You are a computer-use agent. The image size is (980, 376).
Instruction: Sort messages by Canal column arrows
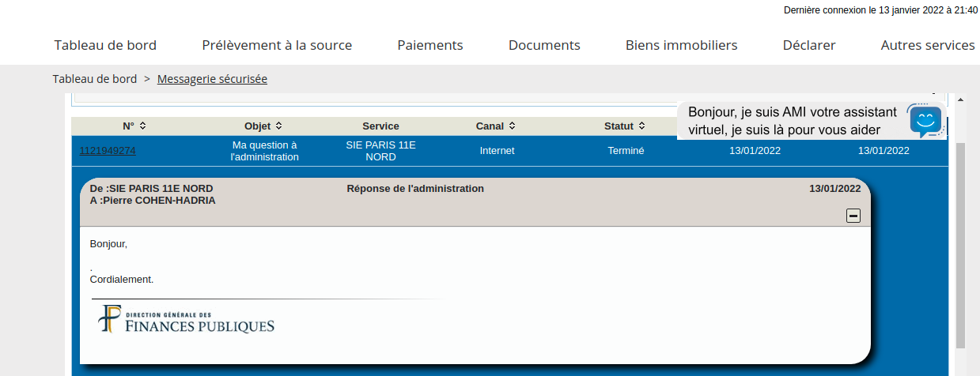tap(513, 126)
